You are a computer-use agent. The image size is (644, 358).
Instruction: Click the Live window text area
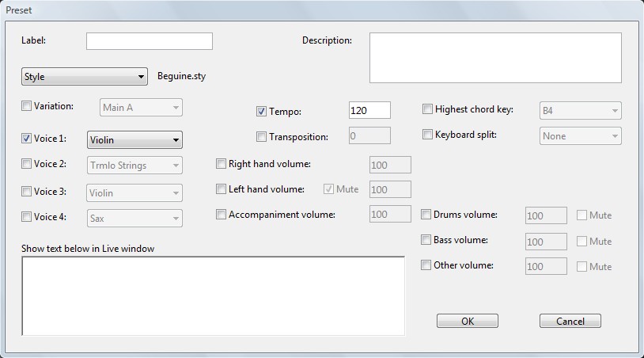pos(214,296)
